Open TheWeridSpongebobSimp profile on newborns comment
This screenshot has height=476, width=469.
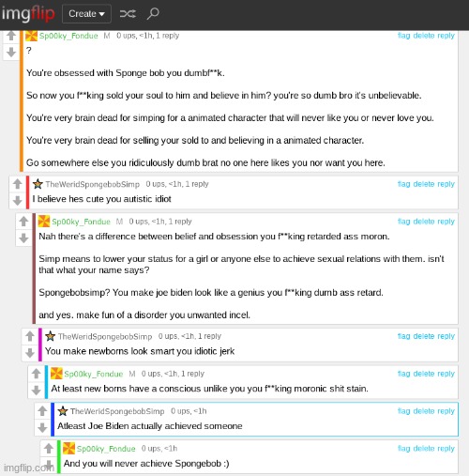pos(105,336)
